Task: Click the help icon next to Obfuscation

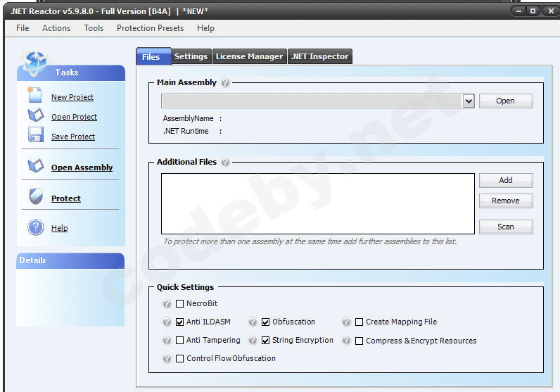Action: [x=253, y=322]
